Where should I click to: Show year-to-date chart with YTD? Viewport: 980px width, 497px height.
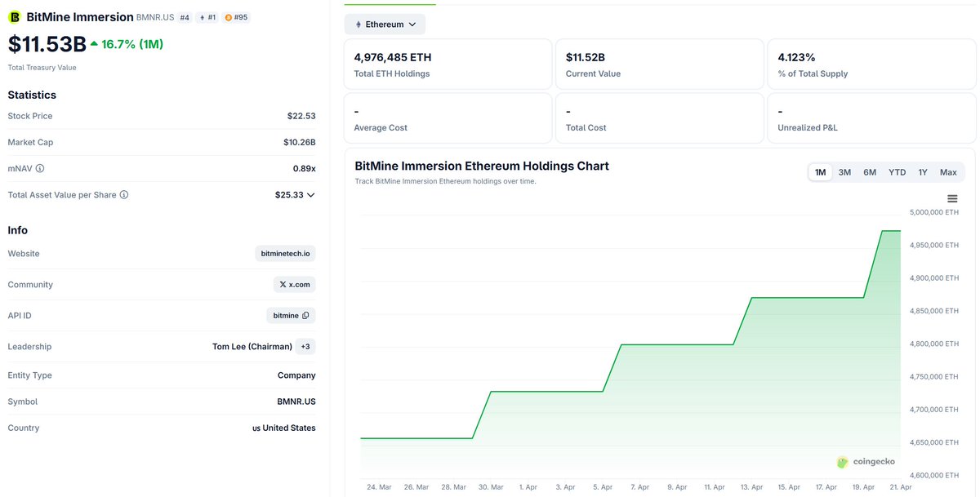tap(897, 172)
